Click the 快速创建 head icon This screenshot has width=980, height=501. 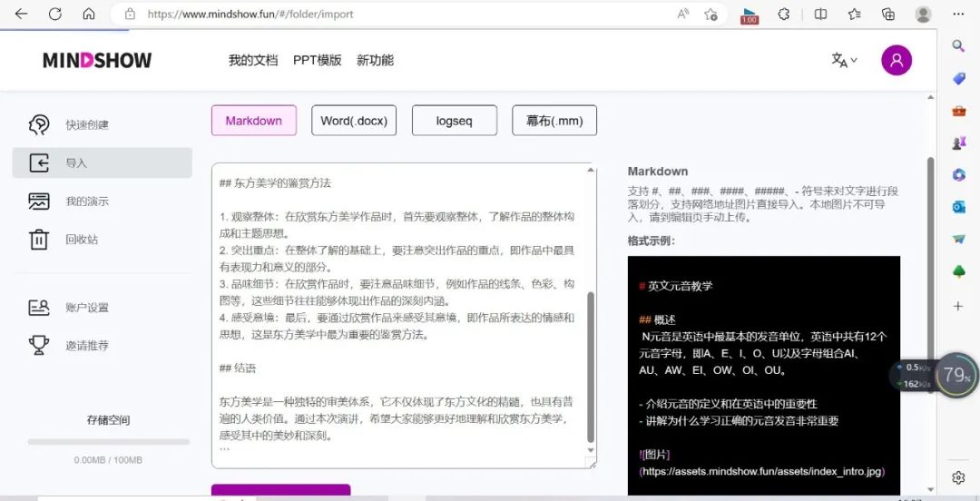tap(39, 125)
